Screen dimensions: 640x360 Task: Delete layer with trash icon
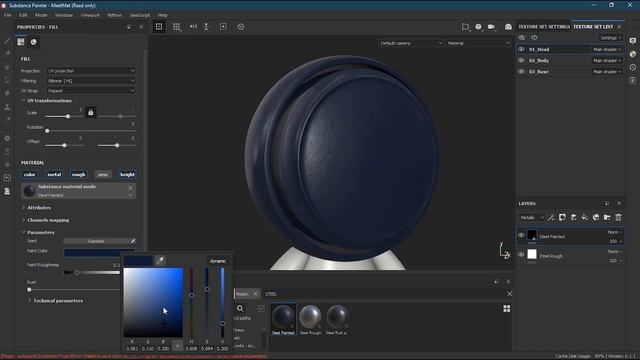[x=618, y=218]
